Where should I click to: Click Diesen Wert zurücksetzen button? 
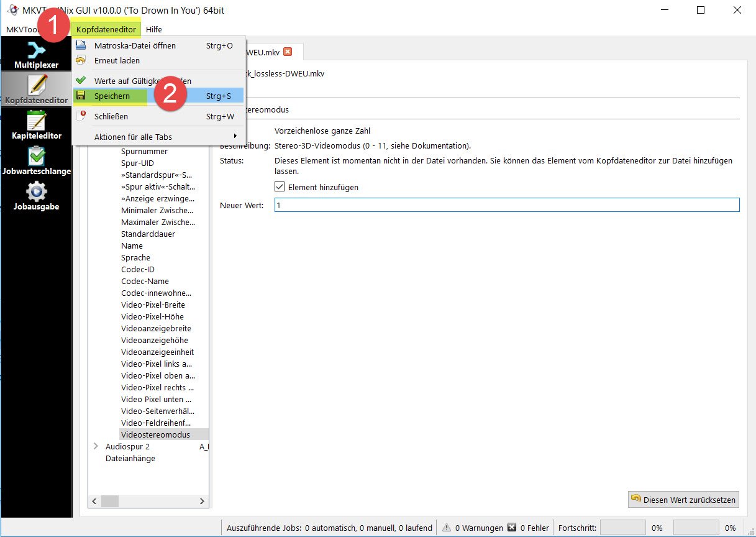coord(683,500)
